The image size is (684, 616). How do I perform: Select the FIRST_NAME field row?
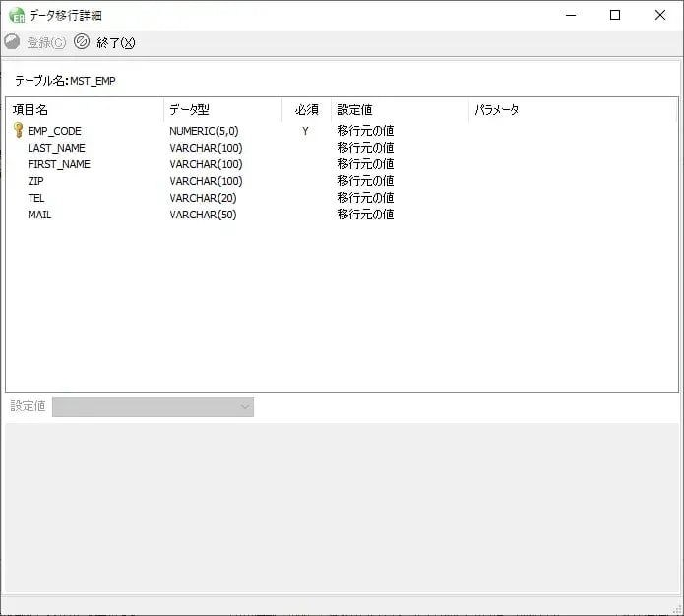click(x=59, y=164)
